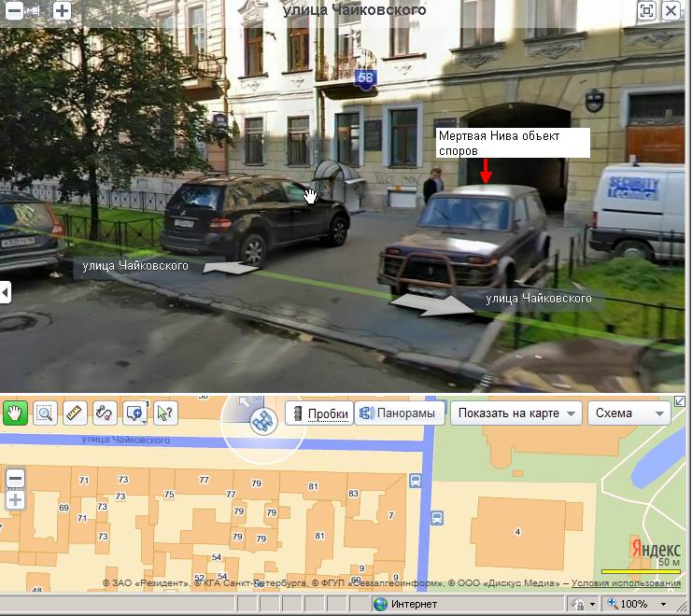Pick the ruler distance measuring tool
This screenshot has height=616, width=692.
(76, 413)
